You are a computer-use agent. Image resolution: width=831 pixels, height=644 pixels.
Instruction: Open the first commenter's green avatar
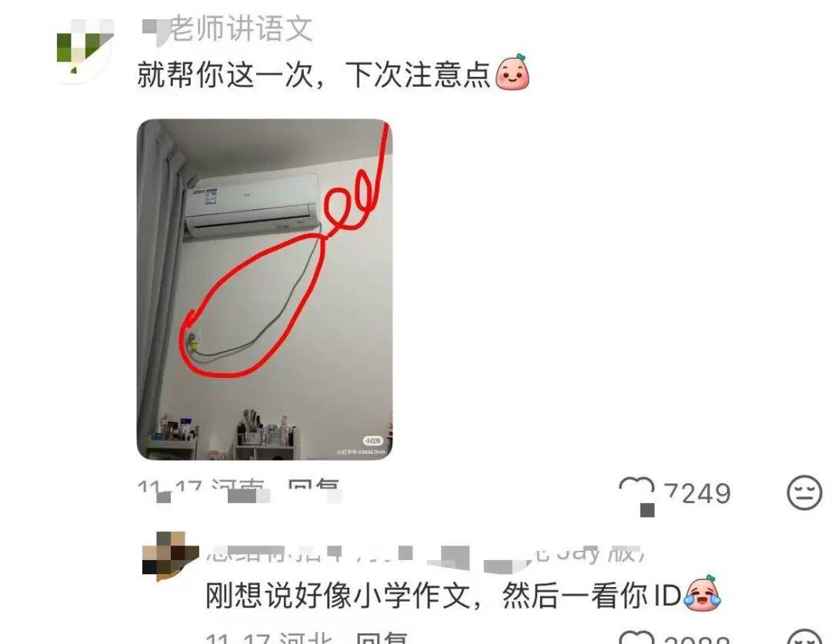point(85,48)
